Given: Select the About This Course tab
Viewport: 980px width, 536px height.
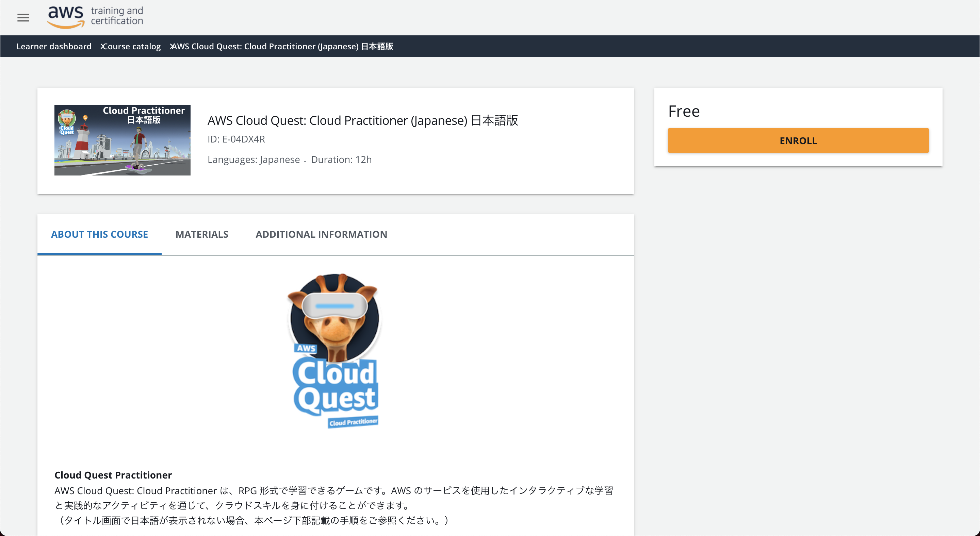Looking at the screenshot, I should [x=99, y=234].
